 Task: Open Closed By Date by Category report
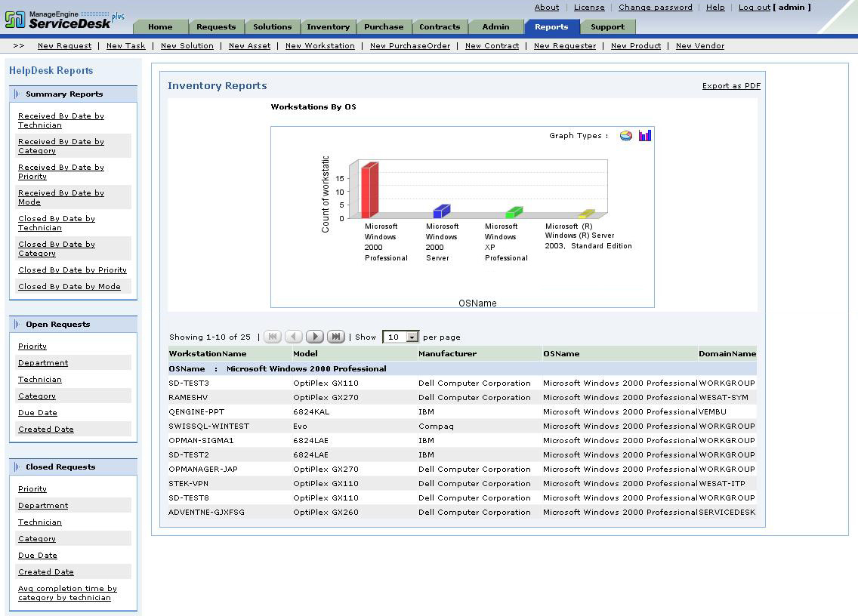point(57,249)
